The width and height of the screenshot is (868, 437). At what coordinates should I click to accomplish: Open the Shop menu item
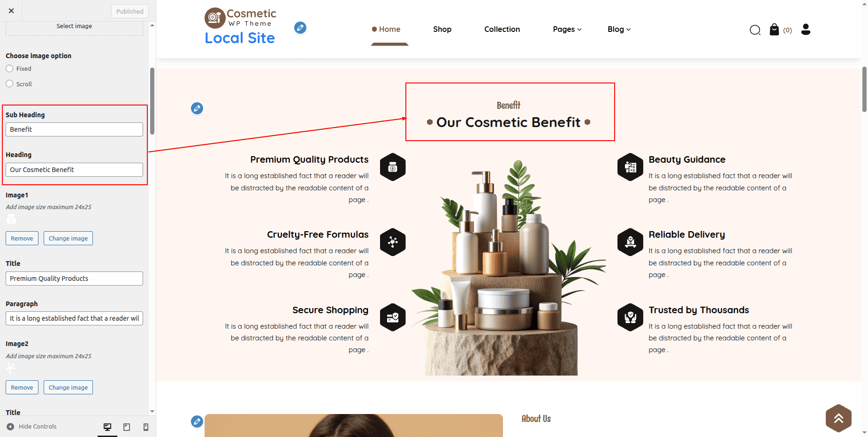pos(442,29)
